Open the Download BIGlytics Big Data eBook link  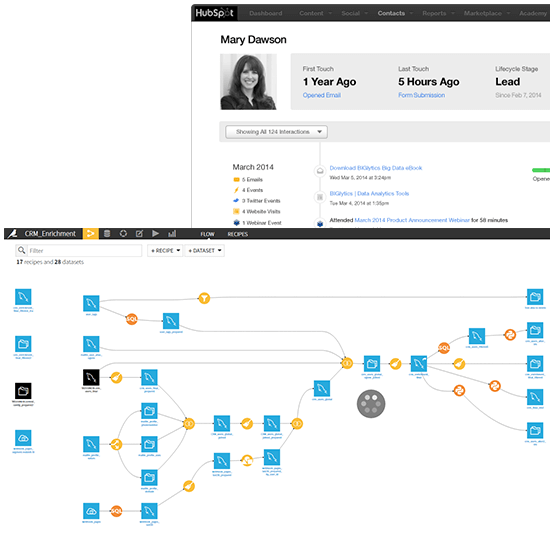coord(376,168)
